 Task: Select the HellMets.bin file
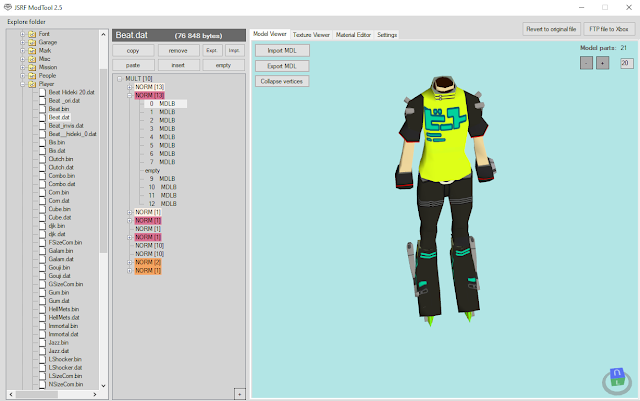coord(64,309)
